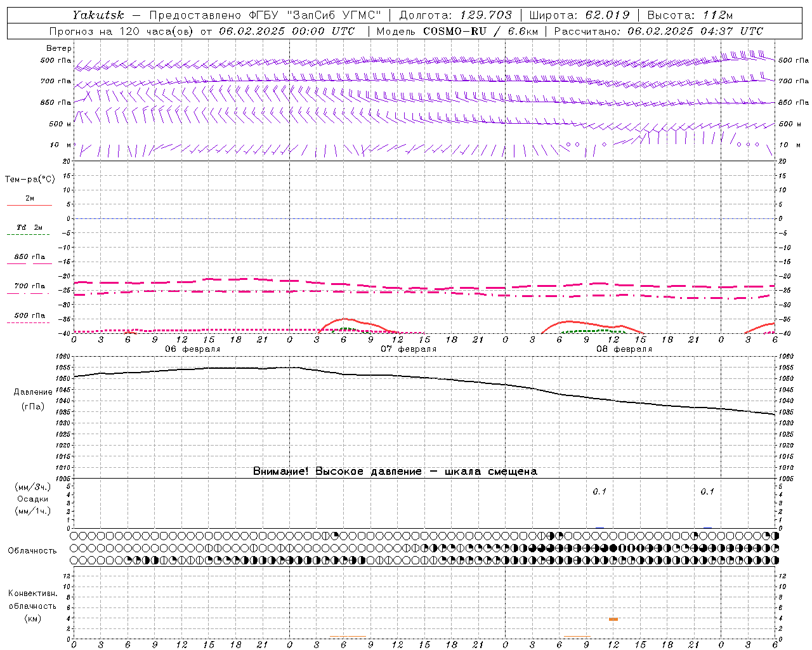
Task: Click the '06 февраля' date label
Action: (x=193, y=349)
